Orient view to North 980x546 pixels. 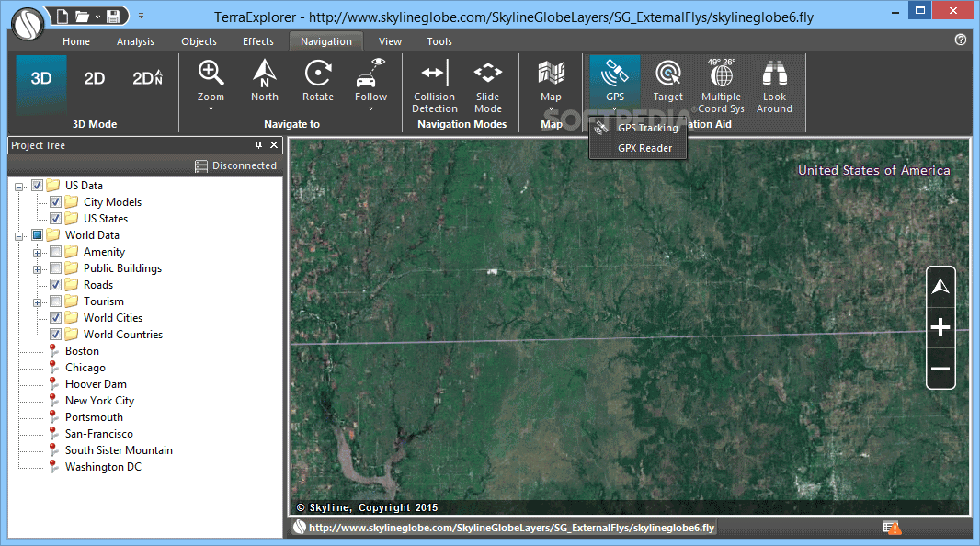click(x=265, y=80)
